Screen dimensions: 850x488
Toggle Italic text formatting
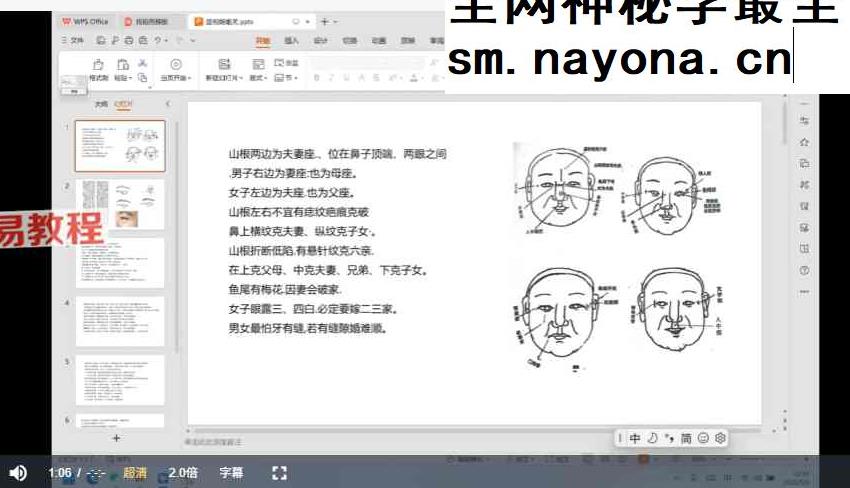[x=331, y=78]
